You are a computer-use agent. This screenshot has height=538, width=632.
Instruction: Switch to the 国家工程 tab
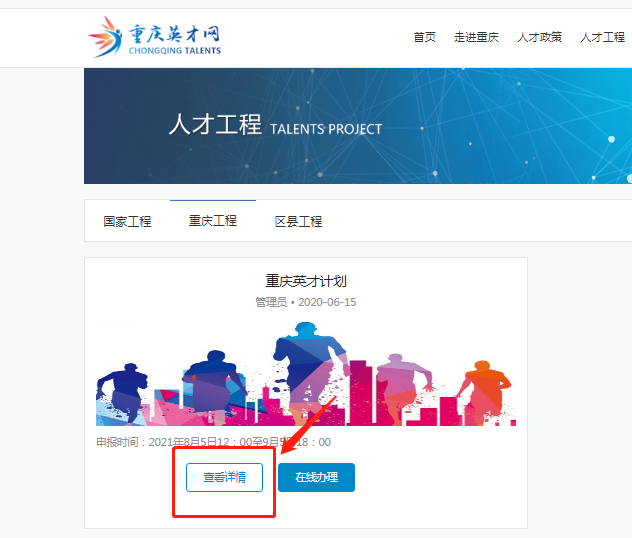127,221
